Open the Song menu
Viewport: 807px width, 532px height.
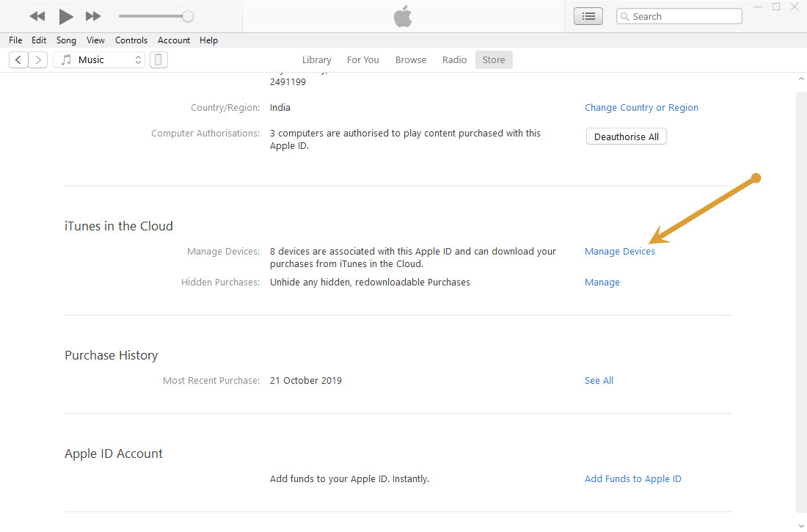click(x=66, y=40)
